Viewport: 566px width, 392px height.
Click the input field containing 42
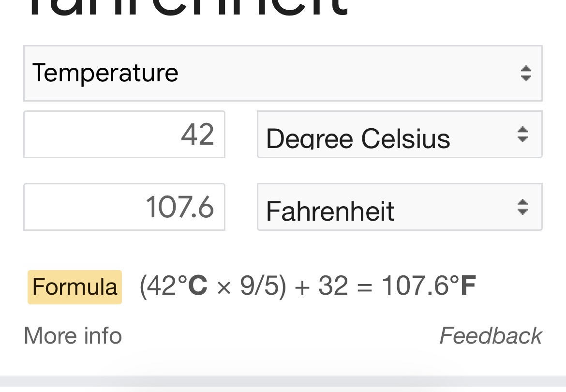(124, 135)
